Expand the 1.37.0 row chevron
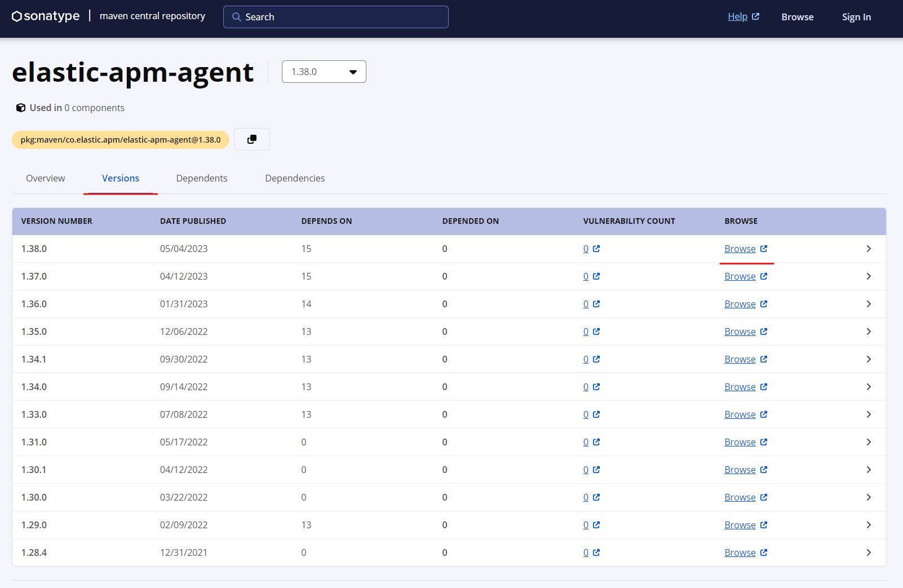 coord(869,276)
